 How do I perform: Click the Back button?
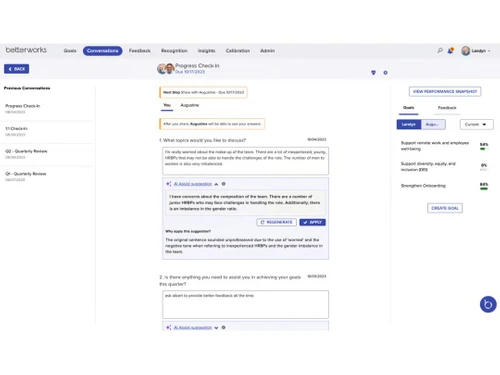tap(17, 69)
